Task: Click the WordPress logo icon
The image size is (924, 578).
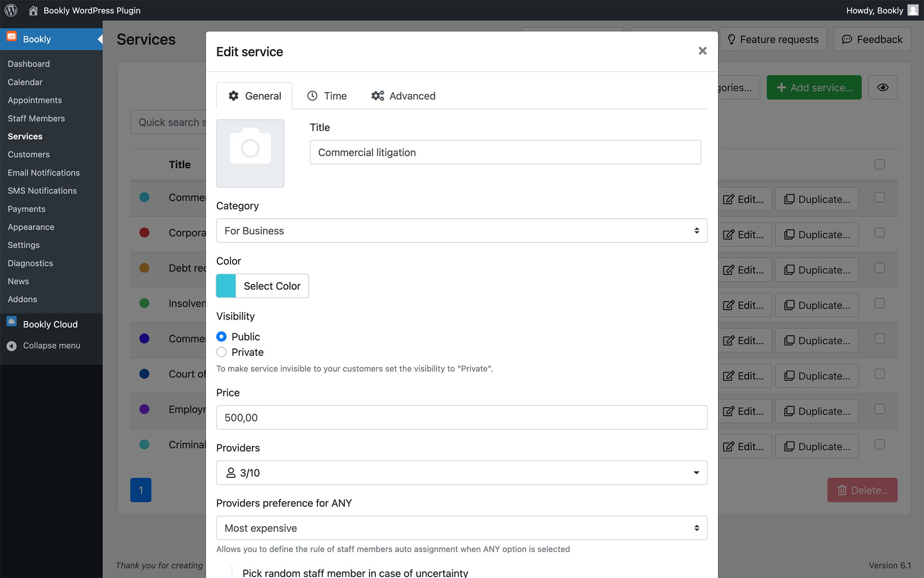Action: [11, 10]
